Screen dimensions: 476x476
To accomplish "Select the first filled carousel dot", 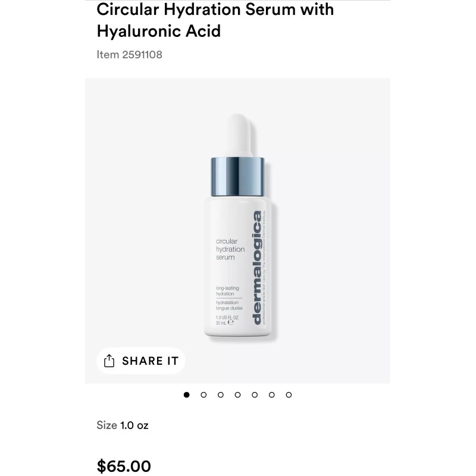I will [186, 394].
